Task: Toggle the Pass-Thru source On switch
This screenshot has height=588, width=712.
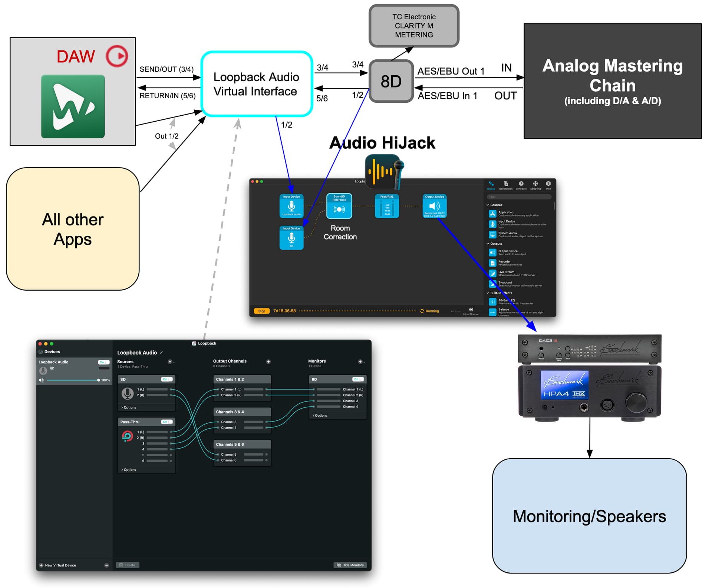Action: coord(167,422)
